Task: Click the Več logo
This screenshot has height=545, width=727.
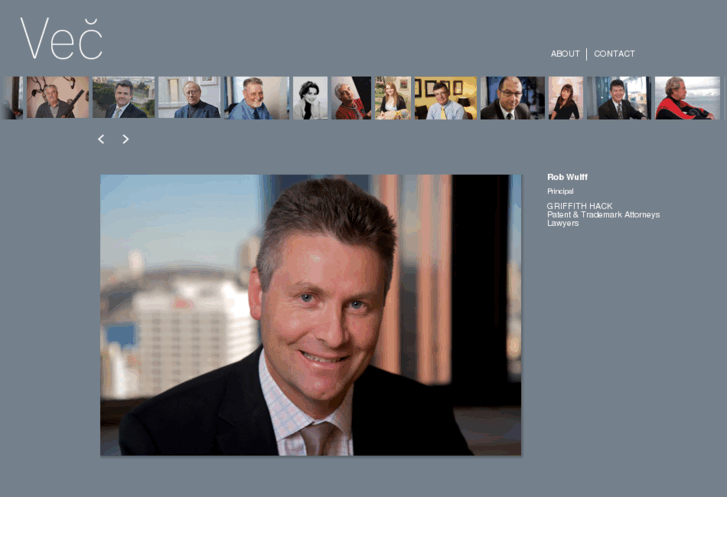Action: (x=61, y=39)
